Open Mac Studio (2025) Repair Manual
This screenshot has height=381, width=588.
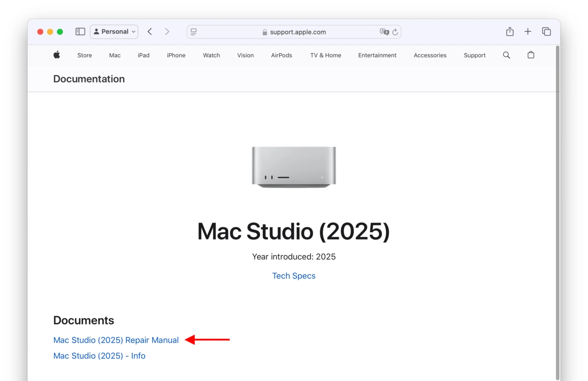(x=116, y=340)
